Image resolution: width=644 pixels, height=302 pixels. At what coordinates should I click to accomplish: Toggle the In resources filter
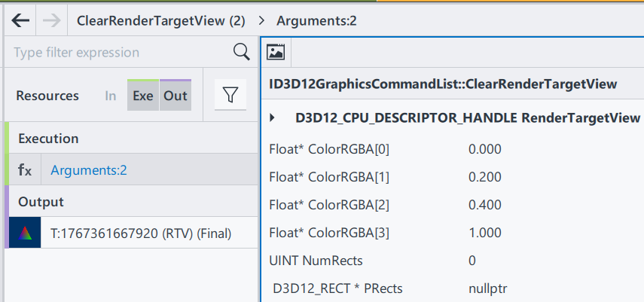[111, 96]
